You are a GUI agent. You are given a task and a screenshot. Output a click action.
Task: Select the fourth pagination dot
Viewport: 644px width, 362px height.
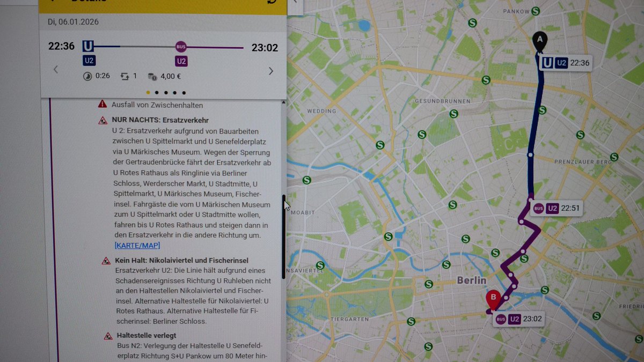175,92
